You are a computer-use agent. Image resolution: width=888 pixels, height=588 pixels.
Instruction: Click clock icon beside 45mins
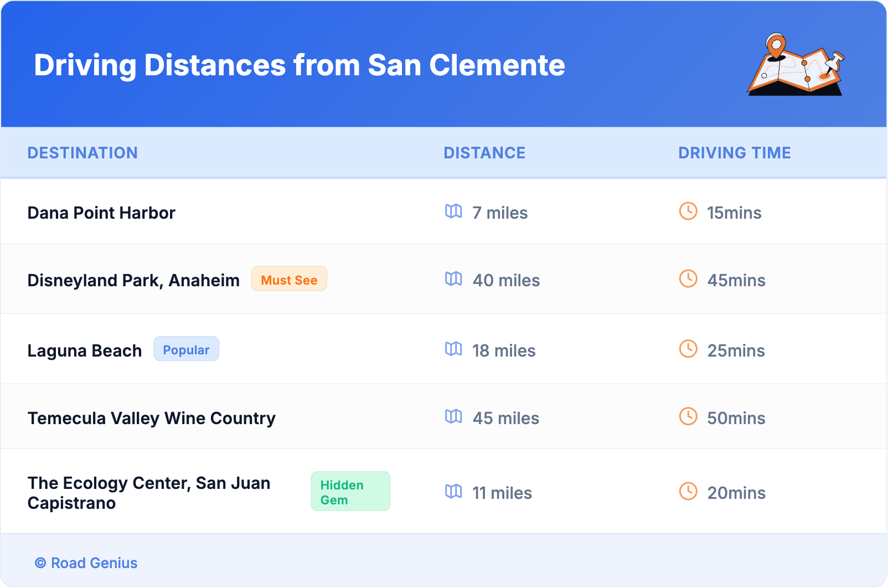coord(688,279)
